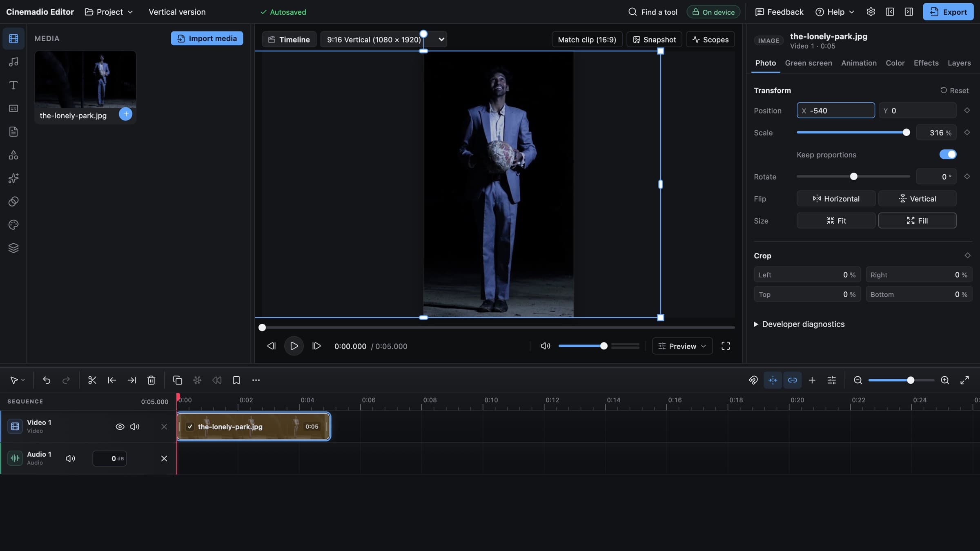Click the Position X input field

(835, 111)
